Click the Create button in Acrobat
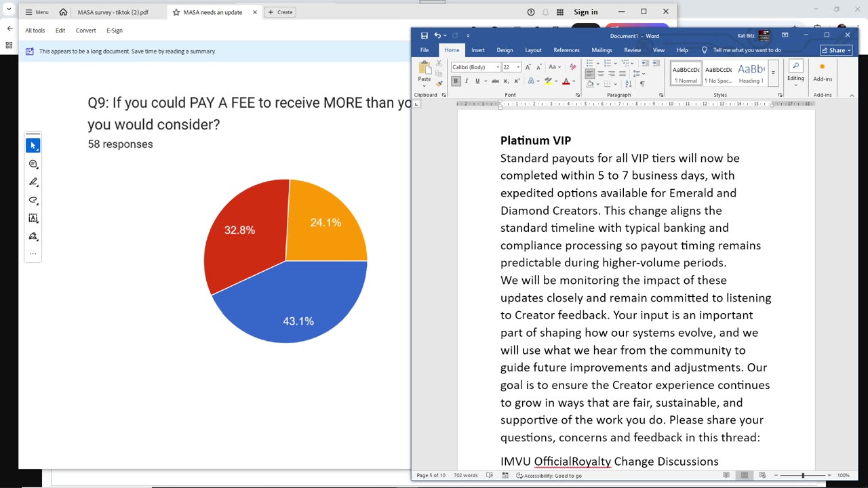 point(279,12)
